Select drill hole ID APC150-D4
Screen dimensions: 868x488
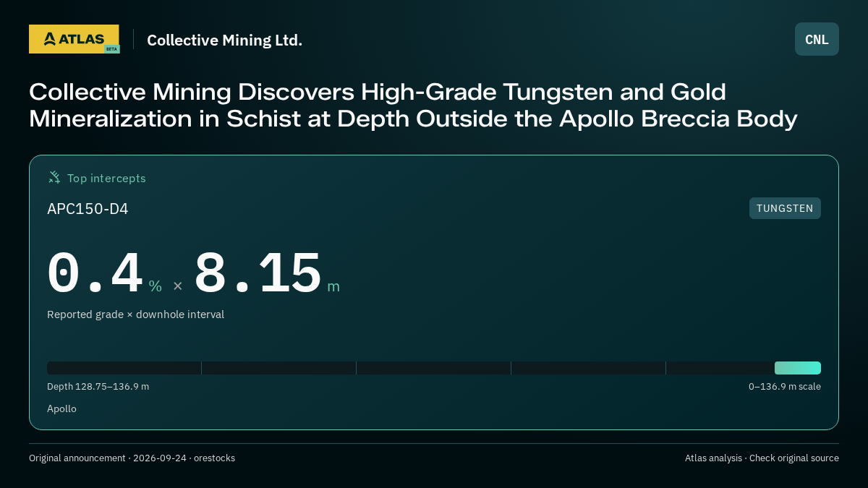88,209
